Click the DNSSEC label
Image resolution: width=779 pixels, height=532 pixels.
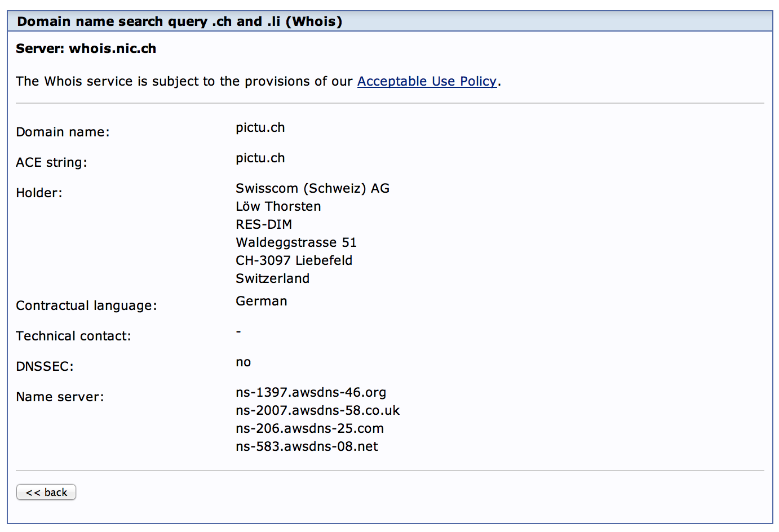tap(45, 366)
